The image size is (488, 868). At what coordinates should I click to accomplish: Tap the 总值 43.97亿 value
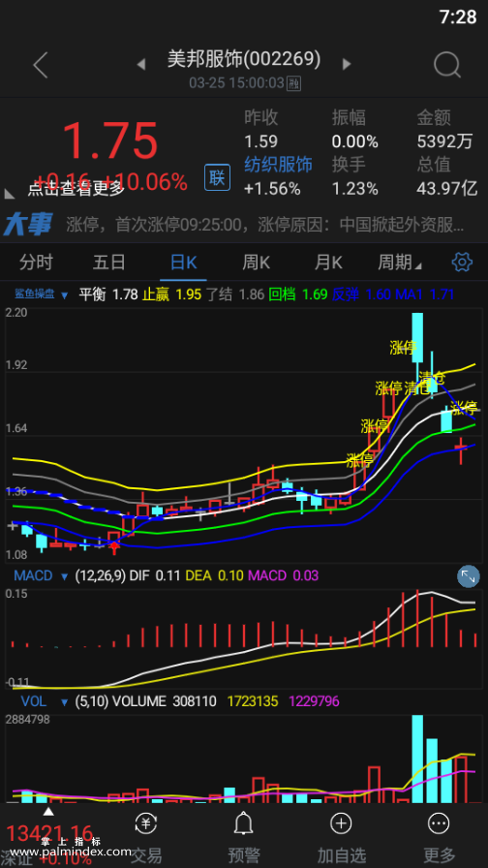click(x=447, y=189)
